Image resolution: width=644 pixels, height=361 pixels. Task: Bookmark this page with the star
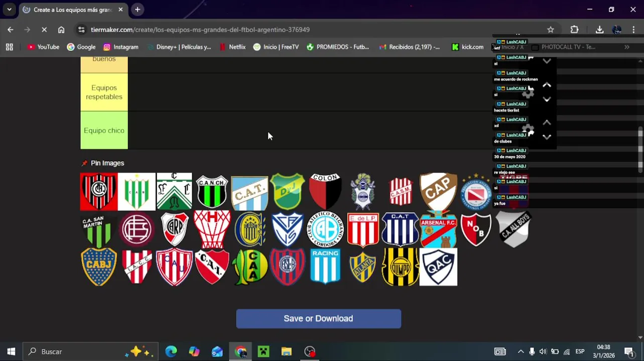point(551,30)
